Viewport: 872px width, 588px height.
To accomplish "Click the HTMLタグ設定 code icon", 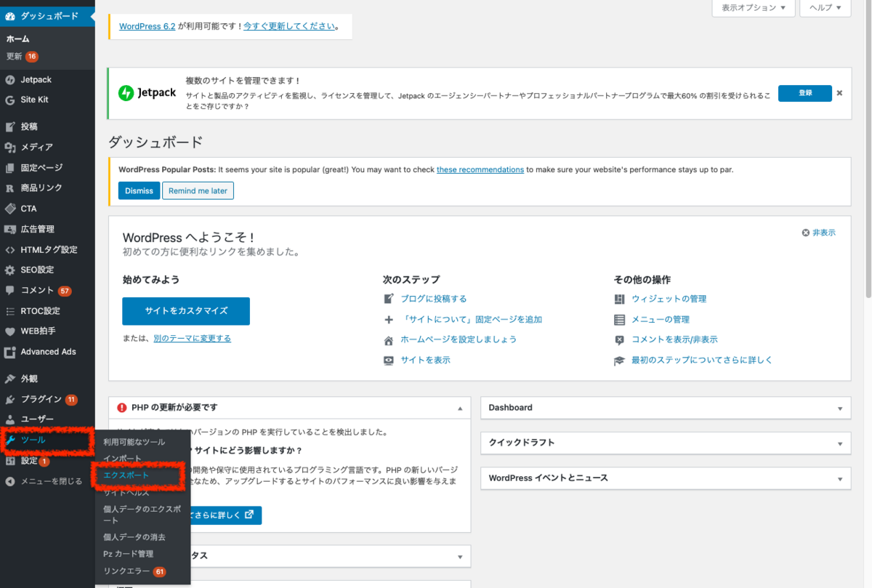I will pos(10,250).
